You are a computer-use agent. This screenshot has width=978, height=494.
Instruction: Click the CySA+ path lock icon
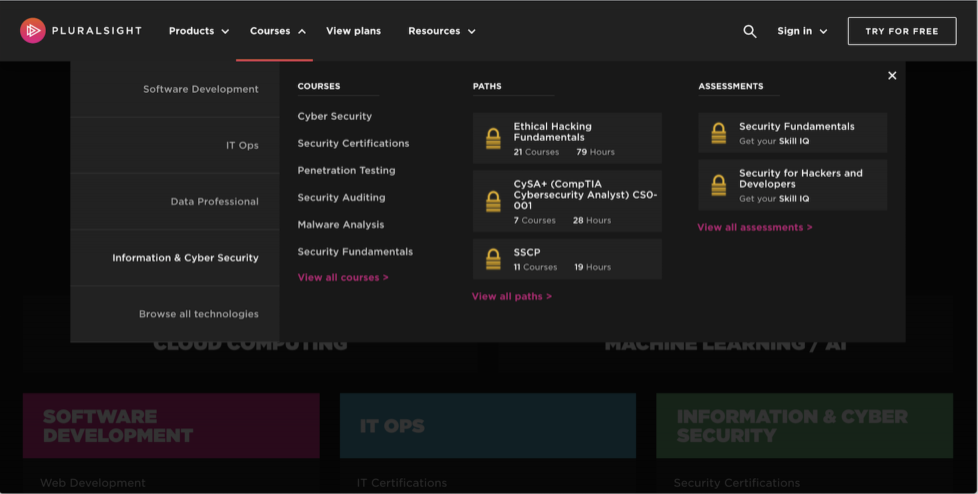click(x=493, y=201)
